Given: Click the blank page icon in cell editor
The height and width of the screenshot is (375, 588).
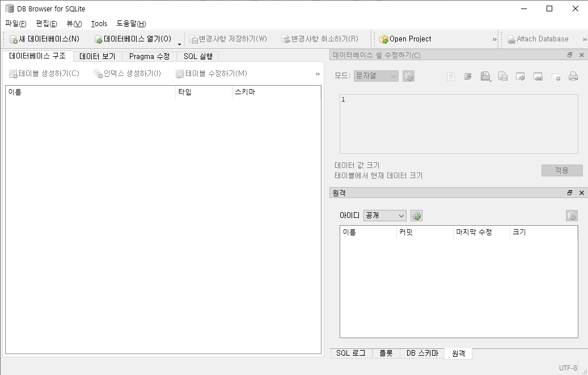Looking at the screenshot, I should click(451, 77).
